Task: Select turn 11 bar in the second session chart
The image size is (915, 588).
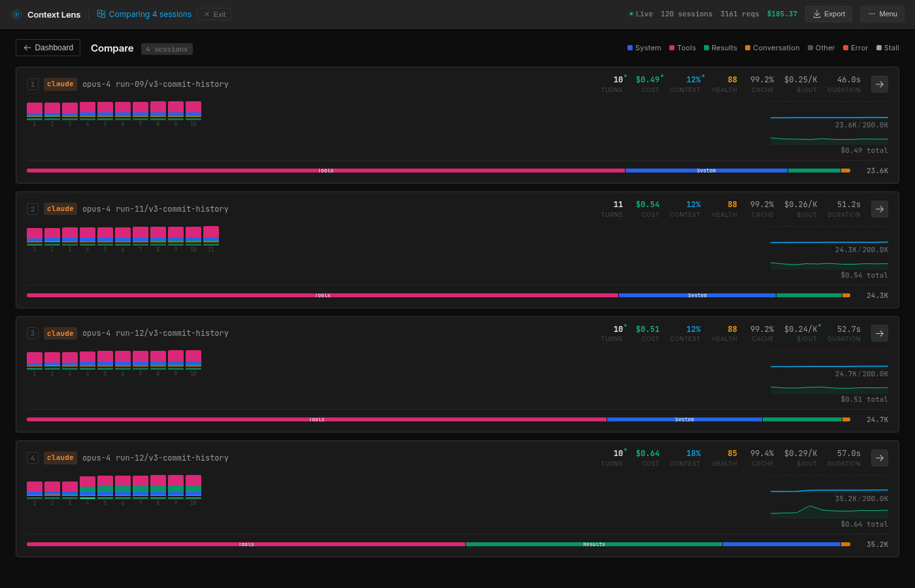Action: coord(210,234)
